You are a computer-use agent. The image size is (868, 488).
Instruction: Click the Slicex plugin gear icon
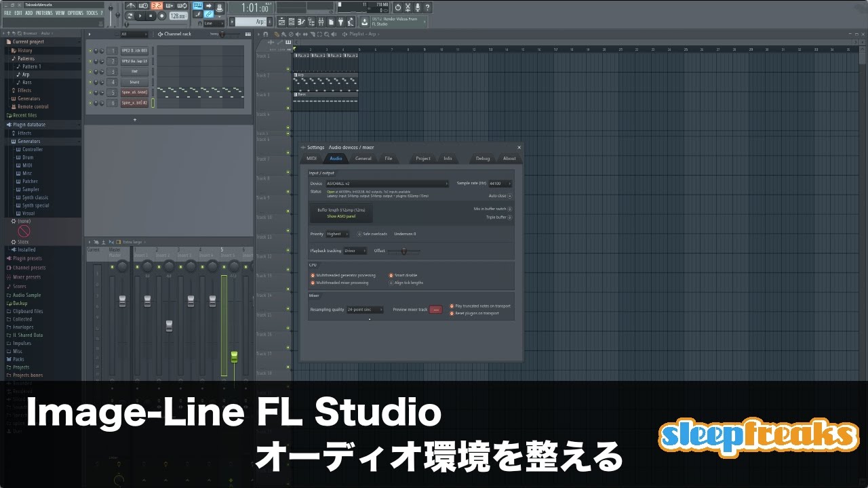[x=14, y=241]
